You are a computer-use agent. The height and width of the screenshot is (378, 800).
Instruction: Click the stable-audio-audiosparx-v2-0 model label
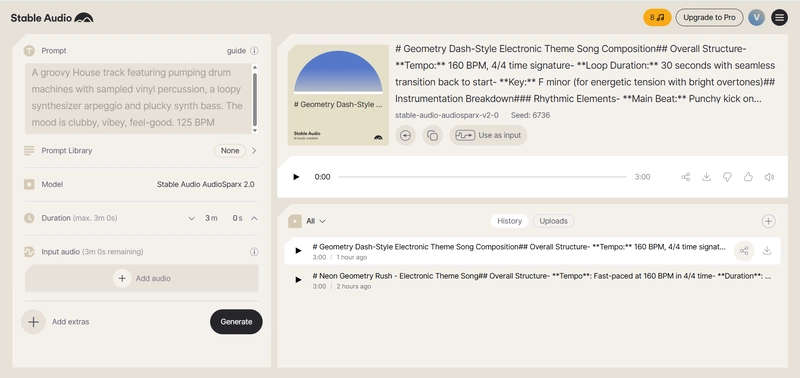pos(447,115)
